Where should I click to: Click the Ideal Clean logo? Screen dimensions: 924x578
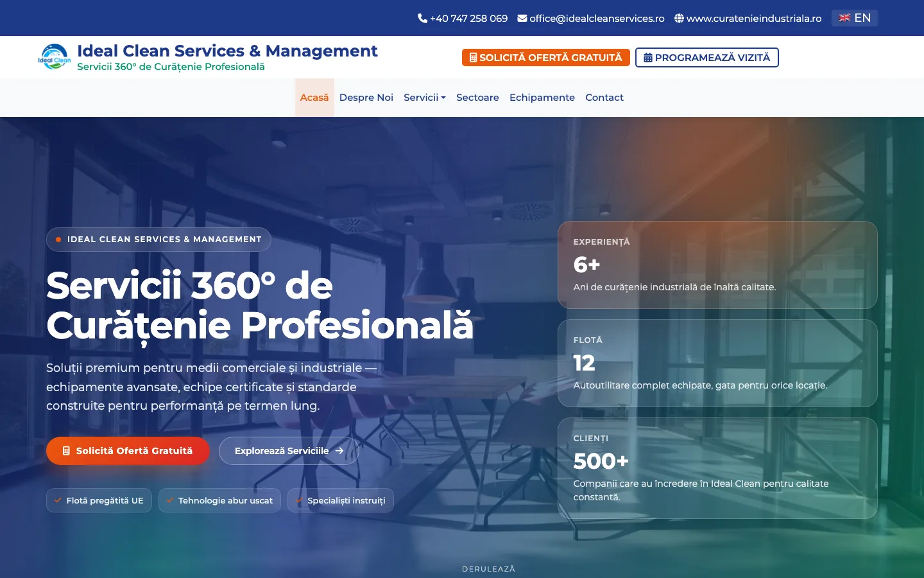point(55,57)
